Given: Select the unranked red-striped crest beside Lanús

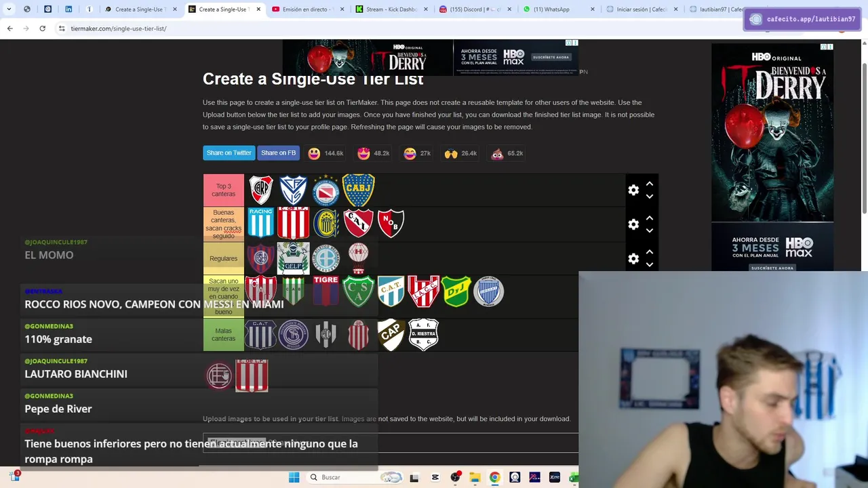Looking at the screenshot, I should tap(252, 375).
